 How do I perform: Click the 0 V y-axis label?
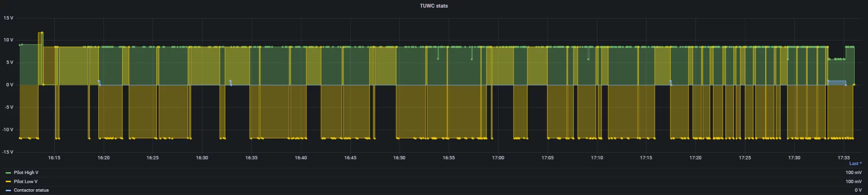(10, 85)
